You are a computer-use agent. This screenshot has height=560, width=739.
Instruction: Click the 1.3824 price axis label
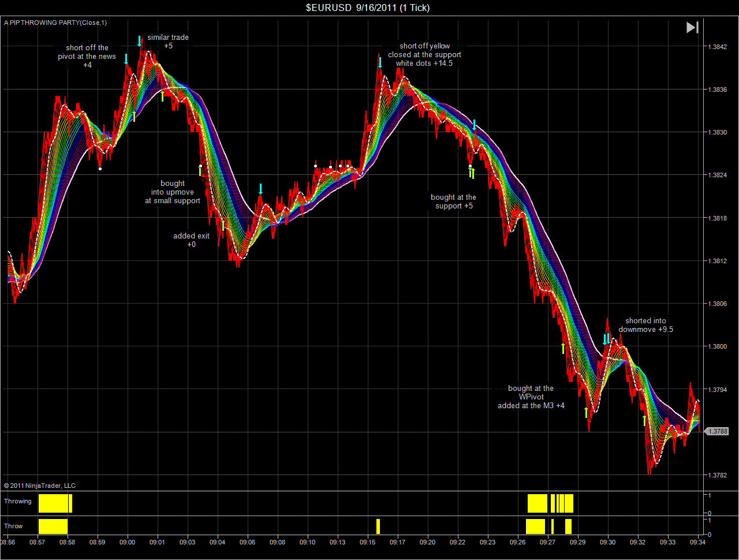[717, 175]
